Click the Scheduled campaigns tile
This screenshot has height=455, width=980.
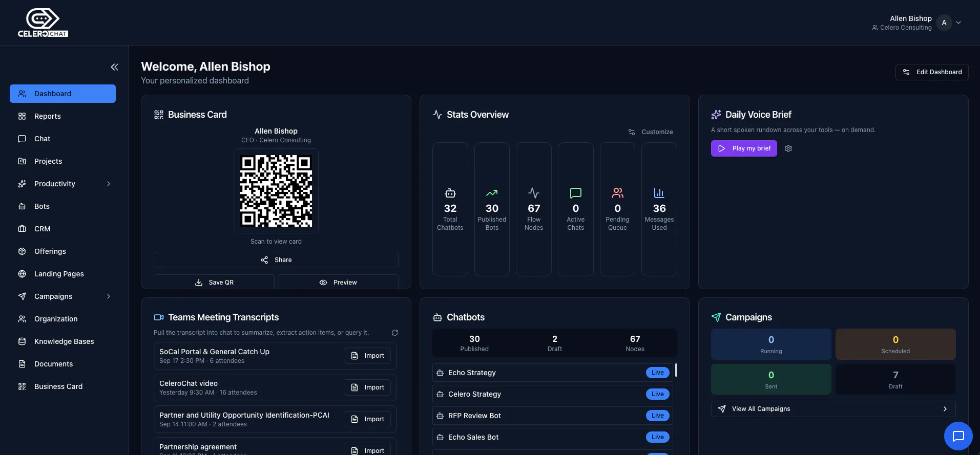(895, 344)
